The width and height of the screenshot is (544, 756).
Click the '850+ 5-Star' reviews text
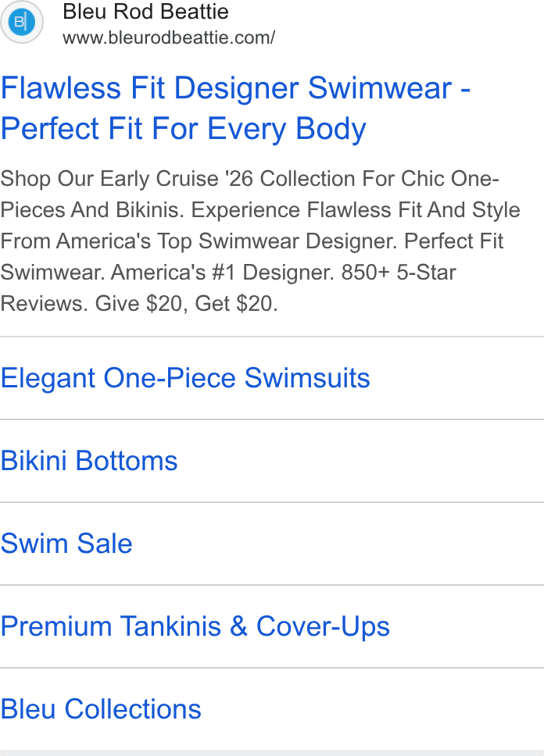[398, 273]
